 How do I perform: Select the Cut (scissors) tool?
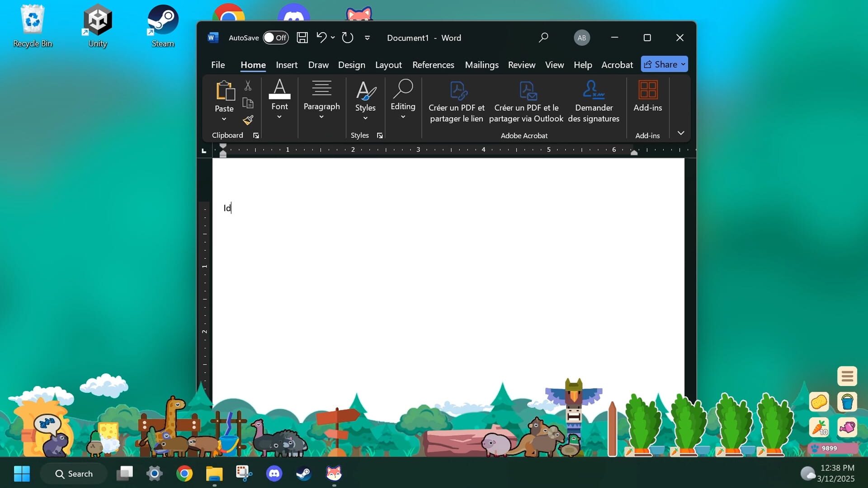[x=248, y=85]
